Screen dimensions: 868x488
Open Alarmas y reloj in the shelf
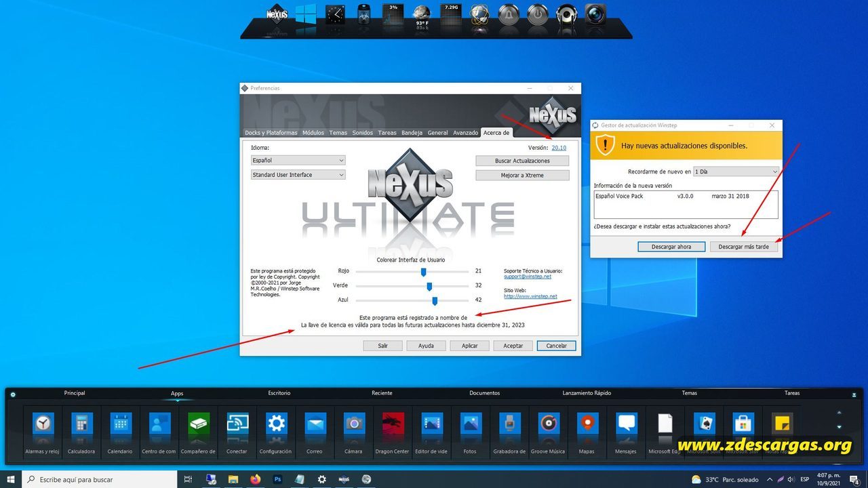pyautogui.click(x=43, y=431)
